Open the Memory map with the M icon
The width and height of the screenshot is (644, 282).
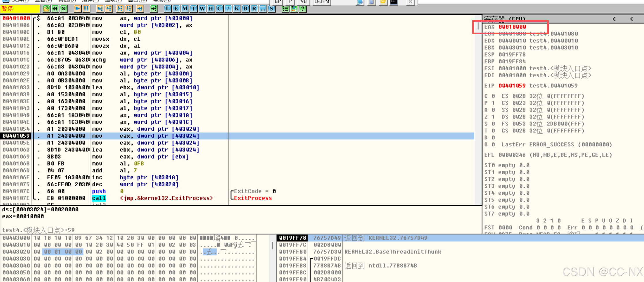185,9
